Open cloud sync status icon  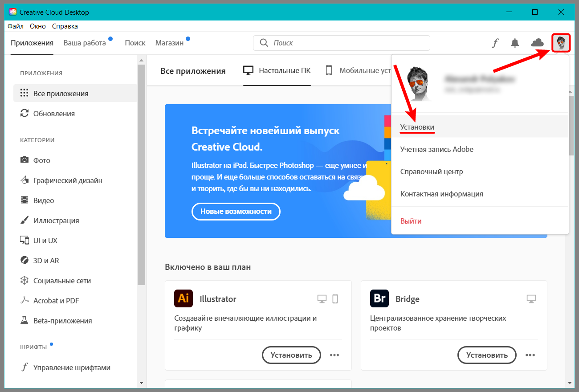point(538,43)
